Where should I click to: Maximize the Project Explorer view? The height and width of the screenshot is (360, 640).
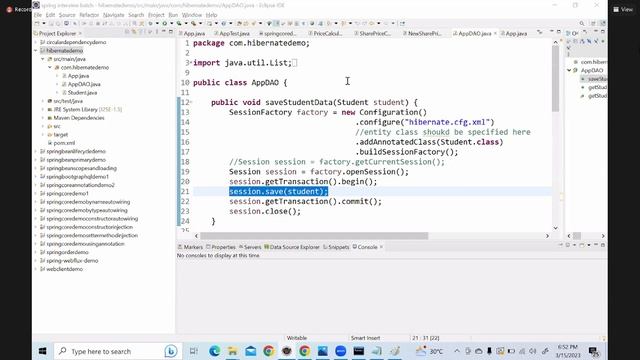[171, 32]
